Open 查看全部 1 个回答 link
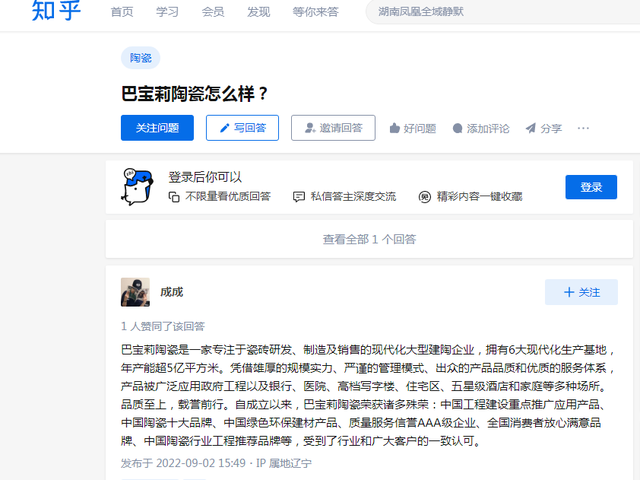 (369, 239)
